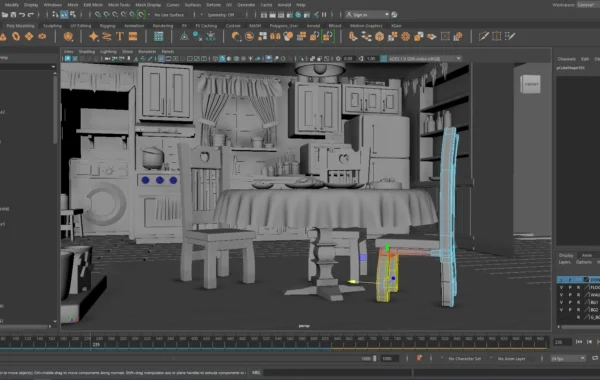Toggle visibility V of FLOOR layer
Viewport: 600px width, 380px height.
coord(561,287)
